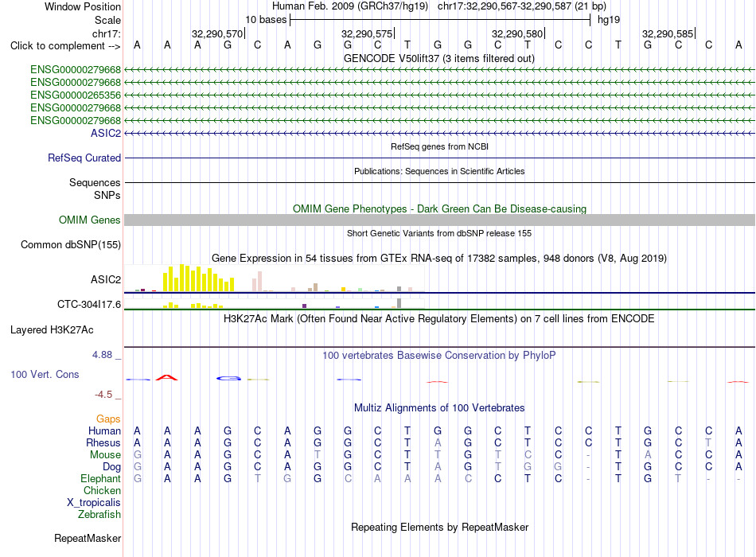
Task: Click the blue 'G' glyph in the PhyloP track
Action: coord(228,378)
